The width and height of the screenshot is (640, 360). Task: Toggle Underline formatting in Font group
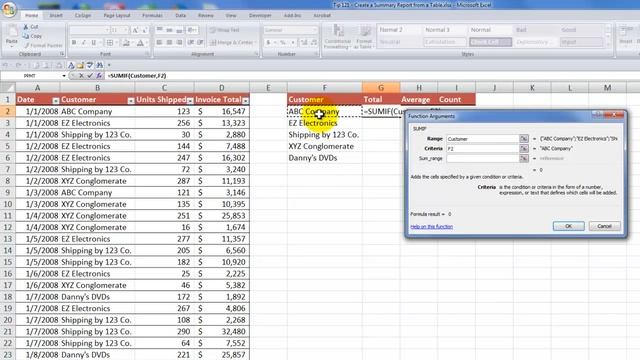tap(93, 42)
